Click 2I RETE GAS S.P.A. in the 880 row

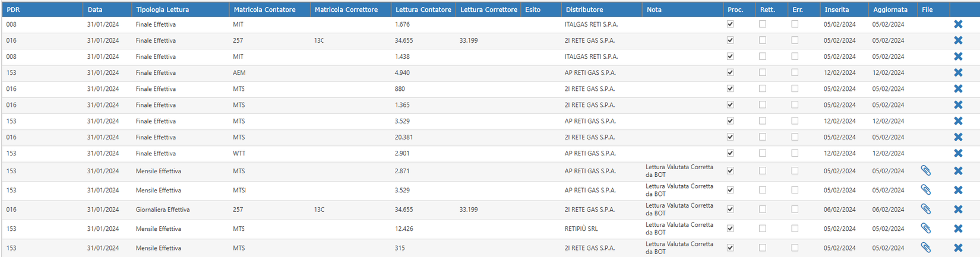click(x=590, y=88)
